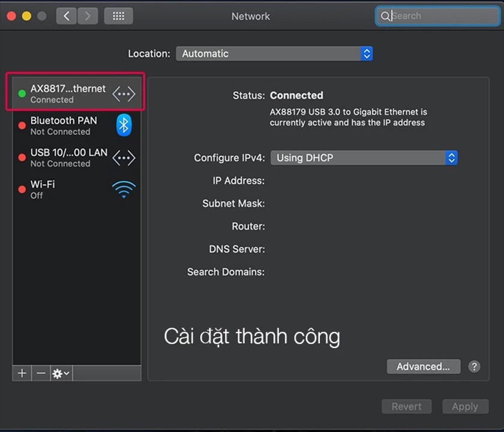Go back with the left arrow button
This screenshot has width=504, height=432.
[67, 16]
